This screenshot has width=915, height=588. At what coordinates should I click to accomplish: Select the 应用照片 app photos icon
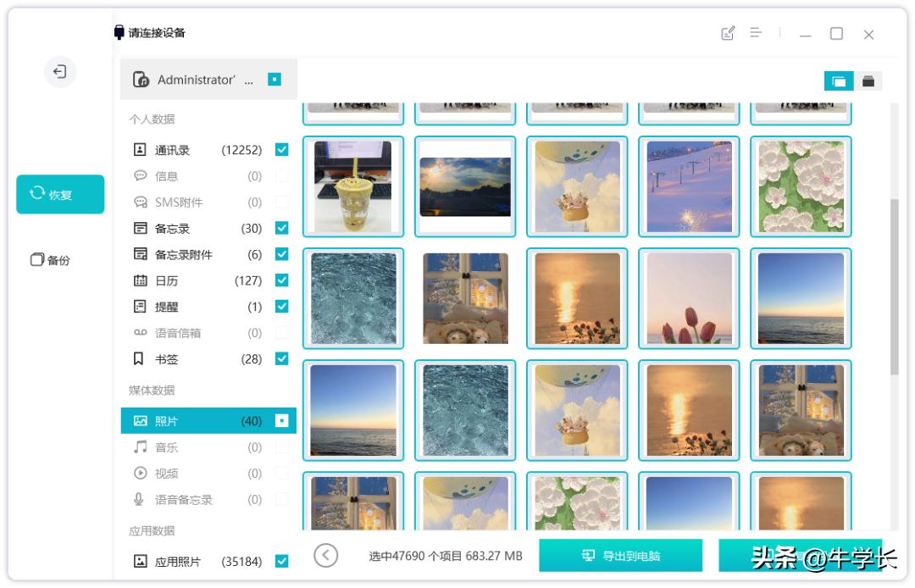141,560
